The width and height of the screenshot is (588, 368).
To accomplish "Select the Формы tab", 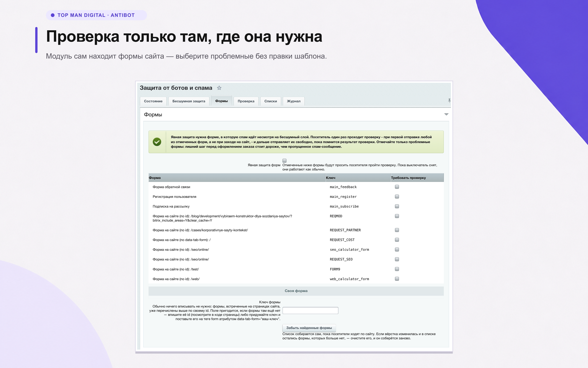I will [221, 101].
